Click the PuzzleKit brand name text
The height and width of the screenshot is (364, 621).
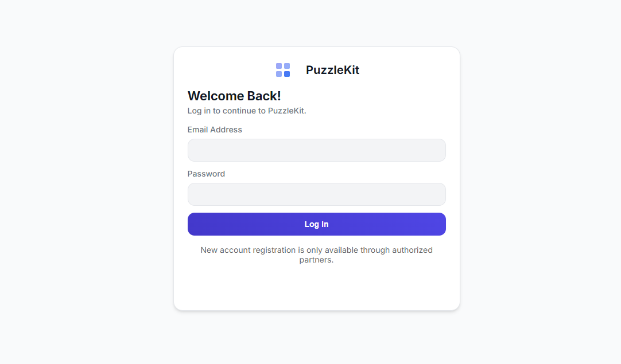click(x=332, y=70)
